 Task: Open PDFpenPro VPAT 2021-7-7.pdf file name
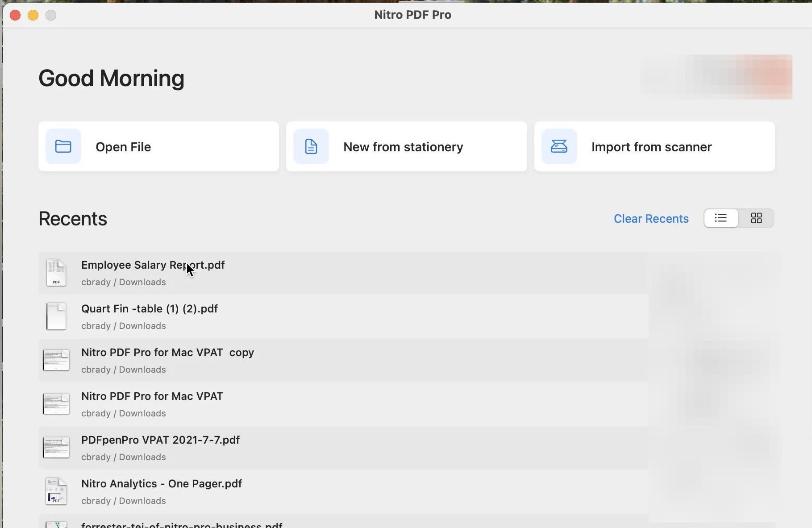point(160,440)
